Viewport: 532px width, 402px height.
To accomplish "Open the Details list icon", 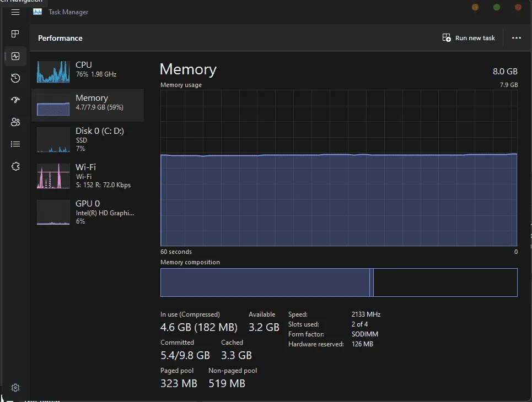I will pyautogui.click(x=15, y=144).
